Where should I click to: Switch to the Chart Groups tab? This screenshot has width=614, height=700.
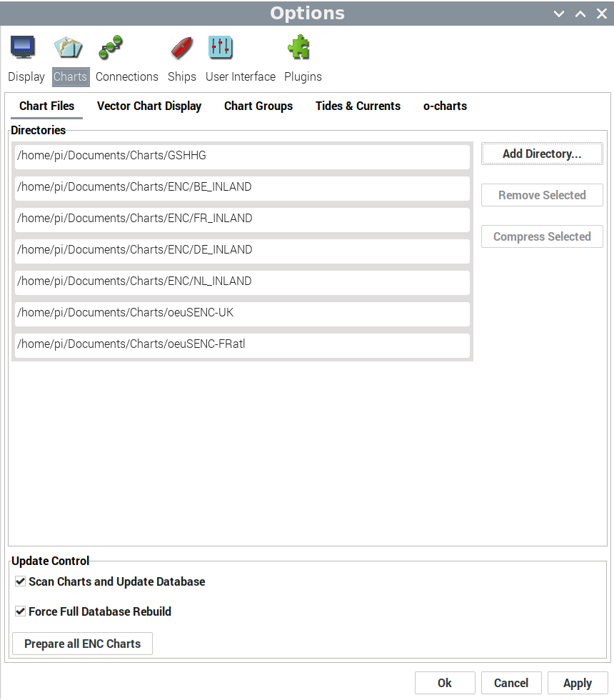(x=258, y=106)
